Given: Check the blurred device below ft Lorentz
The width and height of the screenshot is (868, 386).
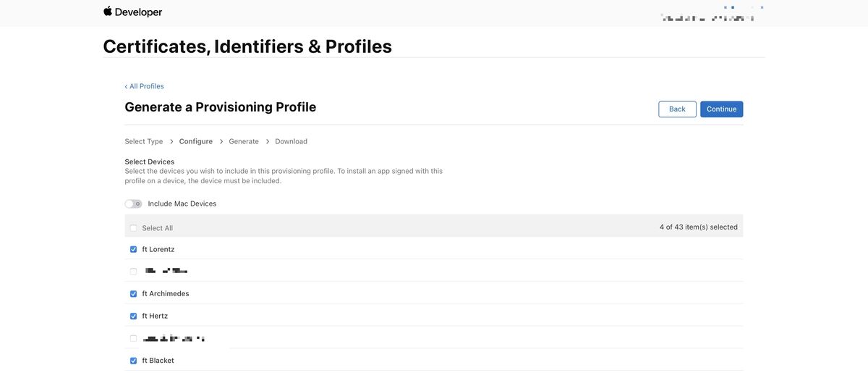Looking at the screenshot, I should (x=133, y=272).
